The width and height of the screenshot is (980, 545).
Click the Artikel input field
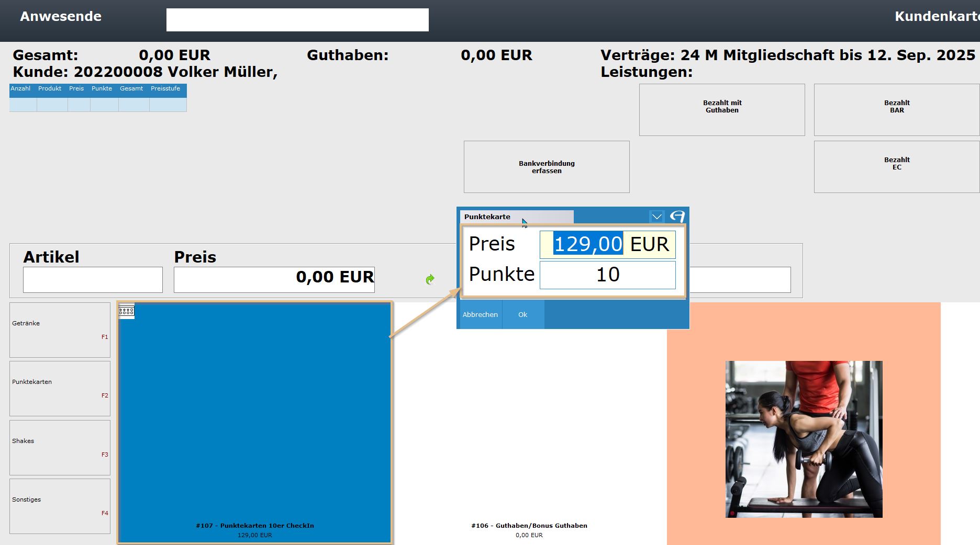pos(93,280)
